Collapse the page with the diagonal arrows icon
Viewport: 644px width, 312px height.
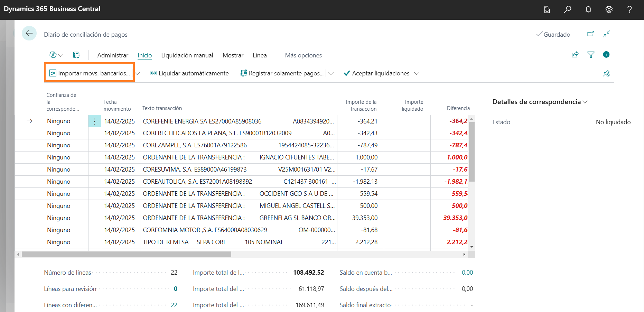click(606, 34)
